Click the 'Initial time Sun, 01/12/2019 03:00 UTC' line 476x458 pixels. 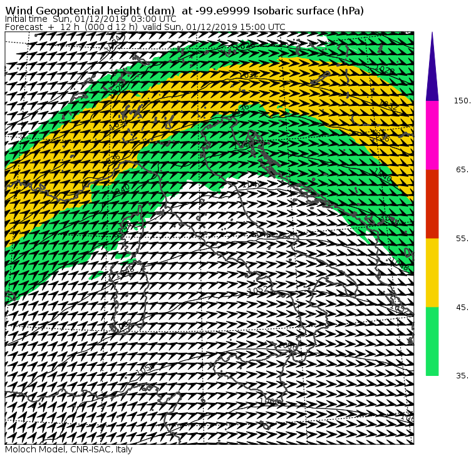pyautogui.click(x=90, y=19)
